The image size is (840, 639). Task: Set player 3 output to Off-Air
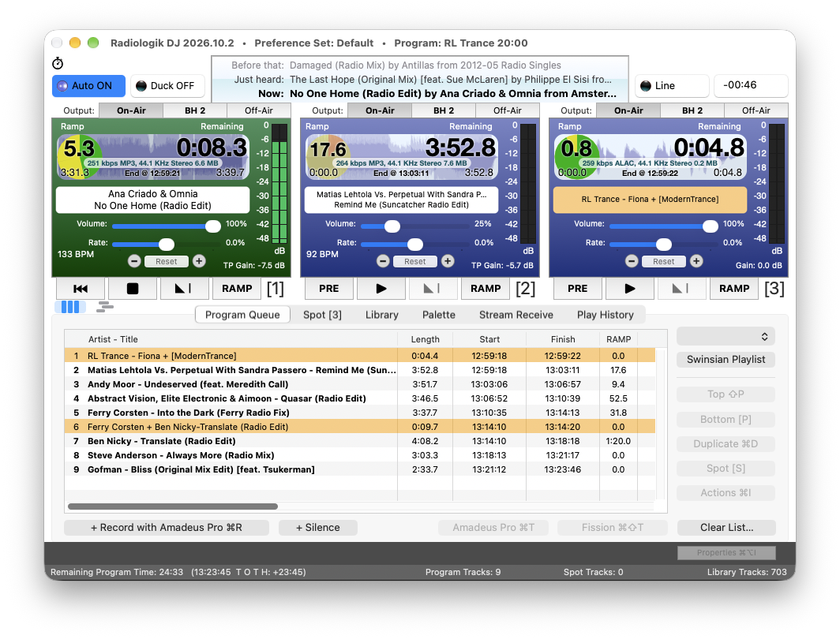pyautogui.click(x=756, y=110)
